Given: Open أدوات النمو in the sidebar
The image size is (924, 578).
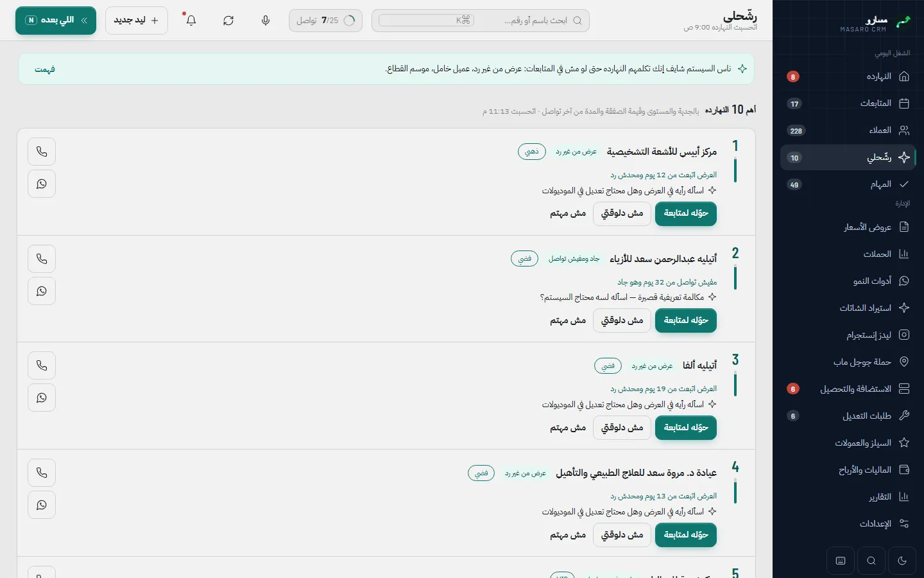Looking at the screenshot, I should pos(848,281).
